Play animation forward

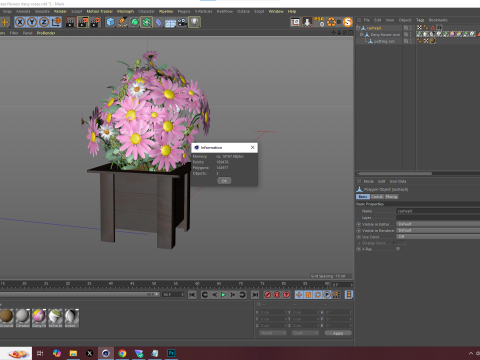(x=224, y=295)
